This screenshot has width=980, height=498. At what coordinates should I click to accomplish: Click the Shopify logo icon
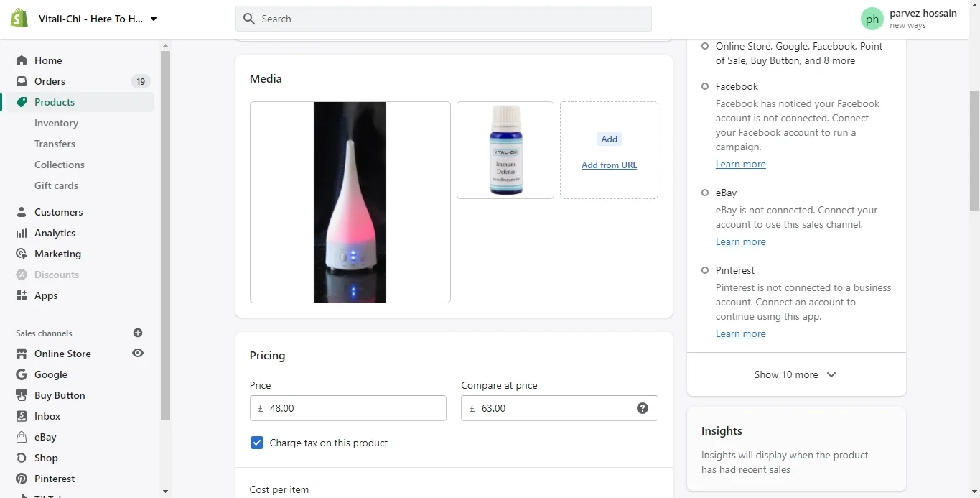[x=19, y=19]
